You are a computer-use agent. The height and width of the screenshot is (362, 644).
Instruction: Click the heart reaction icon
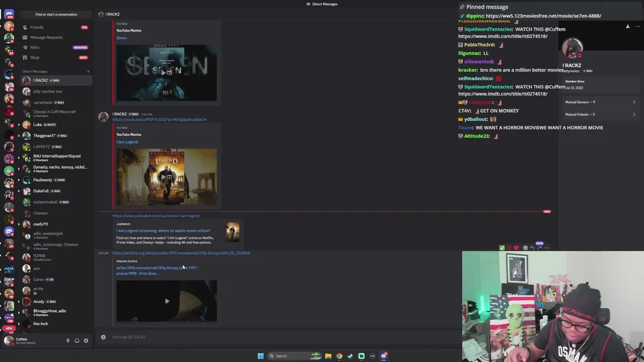click(516, 248)
